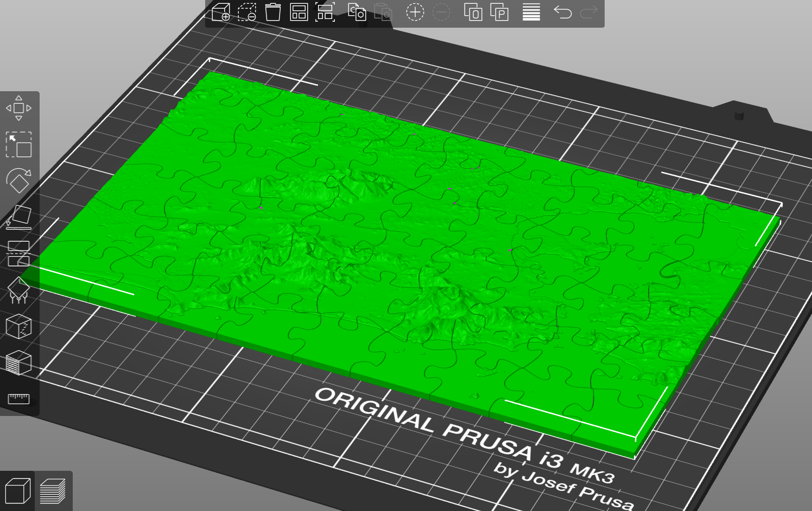
Task: Split the model to objects
Action: click(x=473, y=12)
